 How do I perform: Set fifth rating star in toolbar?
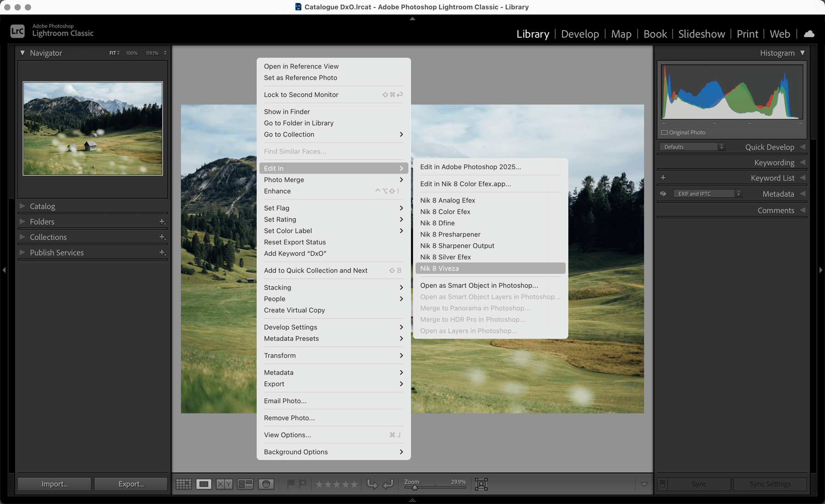click(x=354, y=484)
